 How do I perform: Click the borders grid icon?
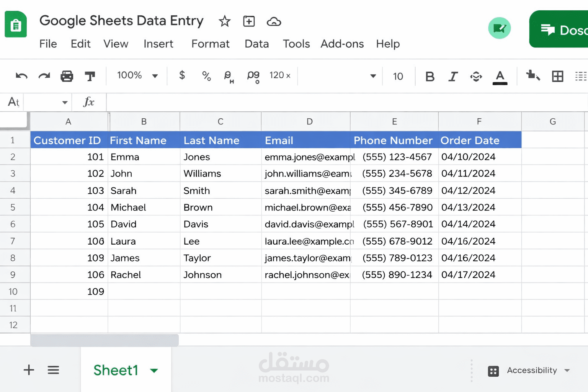(557, 76)
